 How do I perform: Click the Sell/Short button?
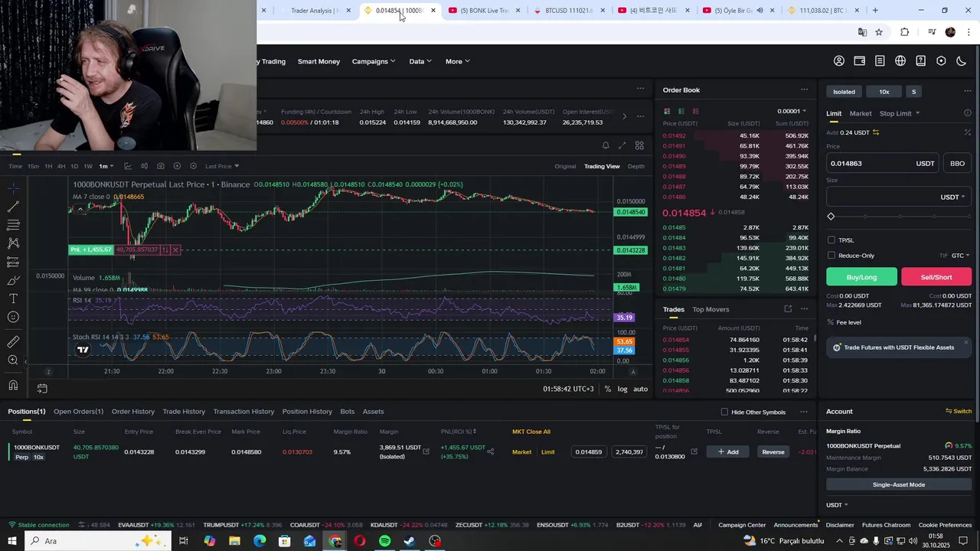point(936,277)
